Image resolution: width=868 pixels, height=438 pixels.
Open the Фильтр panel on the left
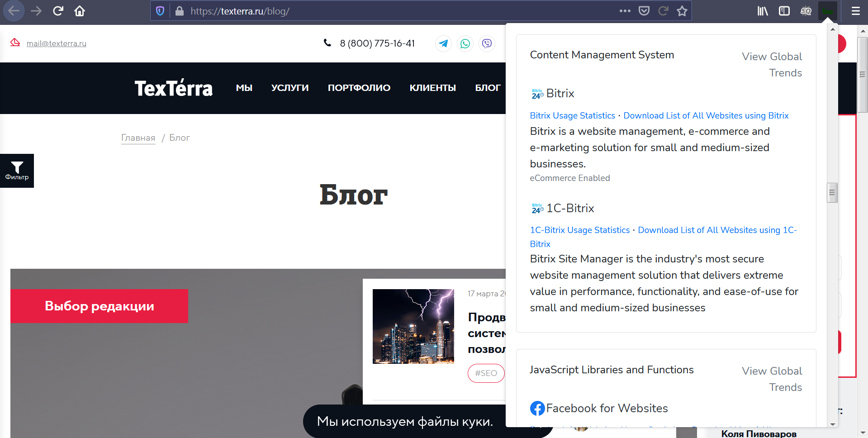point(17,171)
